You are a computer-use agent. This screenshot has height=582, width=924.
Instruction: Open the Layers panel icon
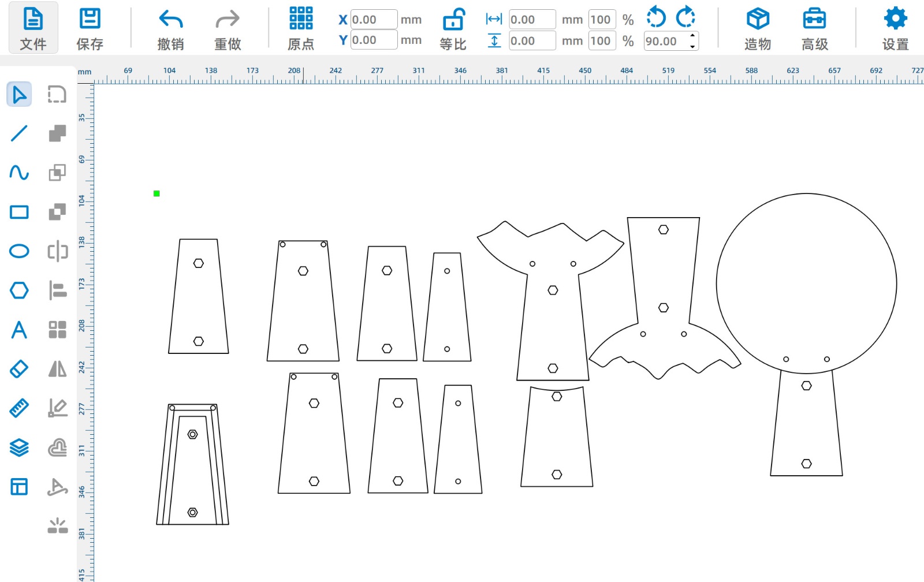(19, 447)
